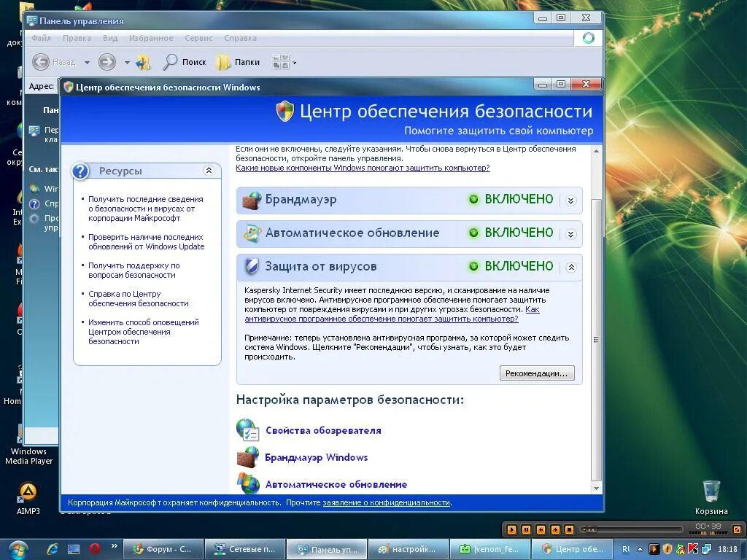Open заявление о конфиденциальности privacy link
The width and height of the screenshot is (747, 560).
point(387,502)
